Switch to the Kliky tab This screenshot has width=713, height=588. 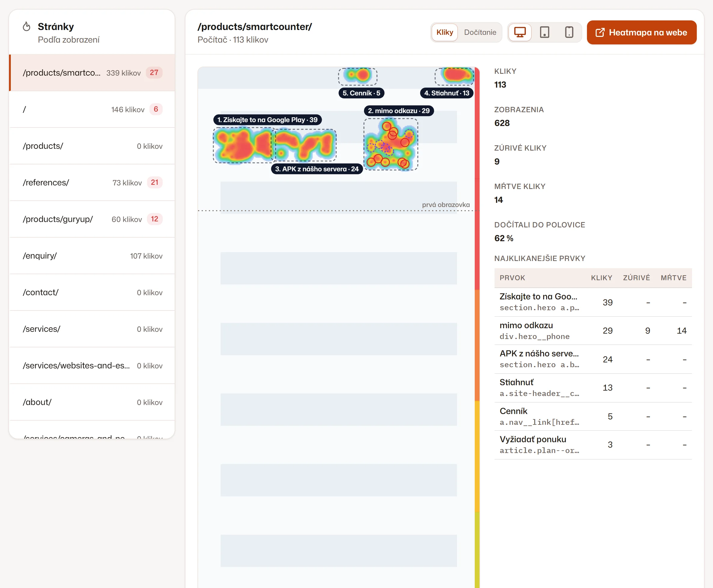445,32
